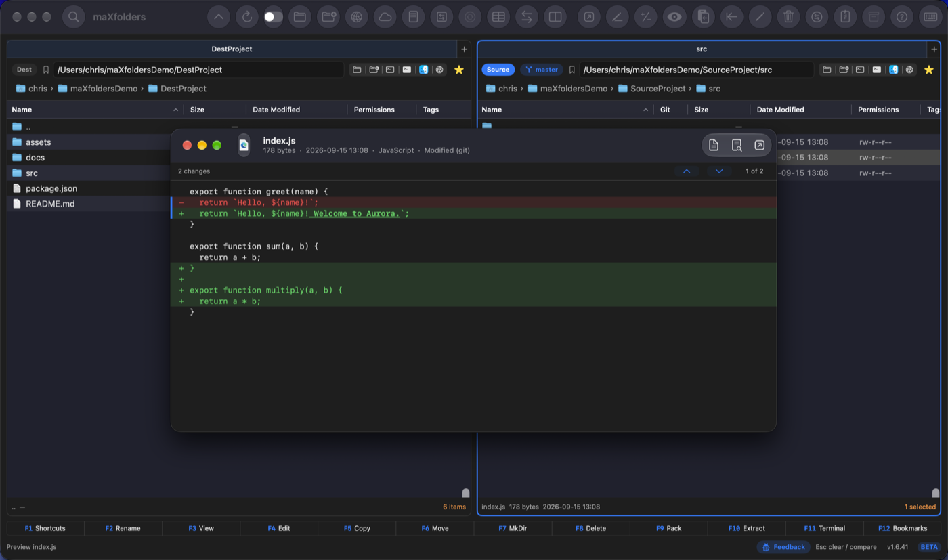
Task: Toggle dual-pane layout icon
Action: (x=555, y=17)
